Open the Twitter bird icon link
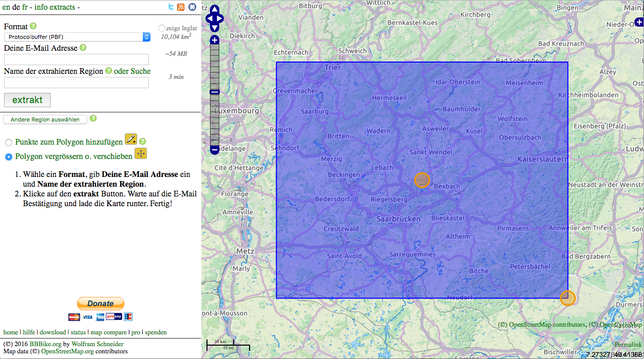 pyautogui.click(x=172, y=7)
